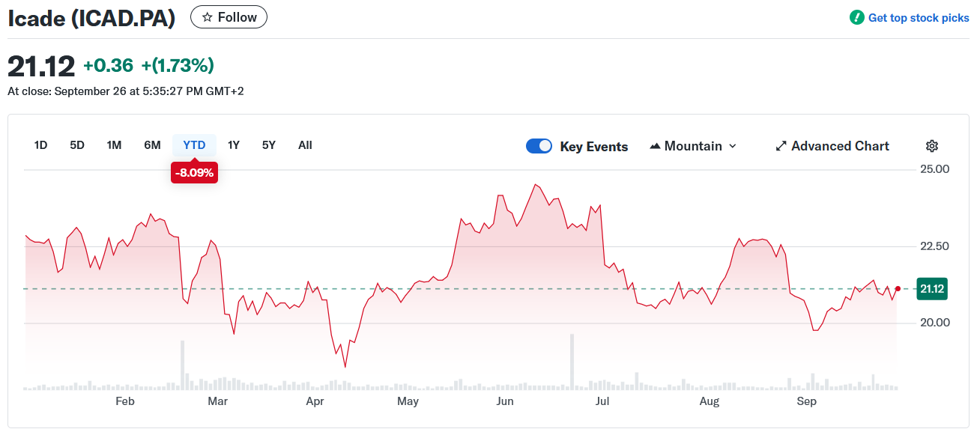The width and height of the screenshot is (980, 432).
Task: Click the Jun x-axis label
Action: point(505,402)
